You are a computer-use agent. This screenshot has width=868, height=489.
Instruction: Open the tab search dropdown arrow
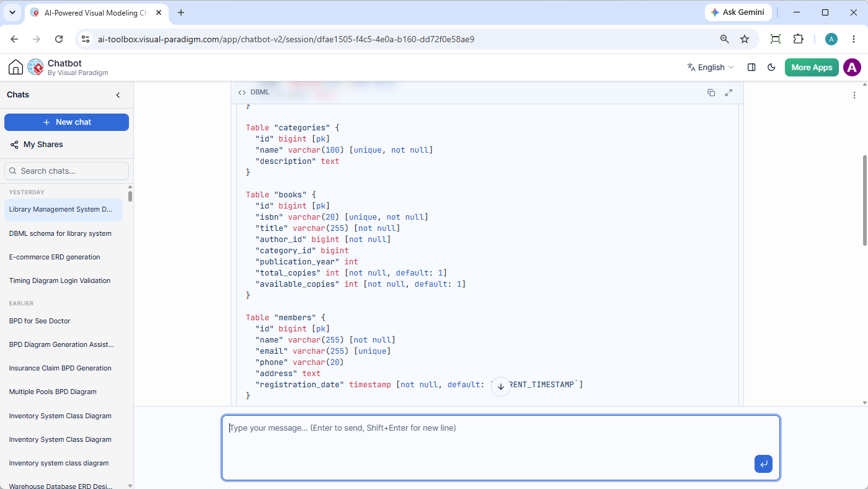point(12,12)
